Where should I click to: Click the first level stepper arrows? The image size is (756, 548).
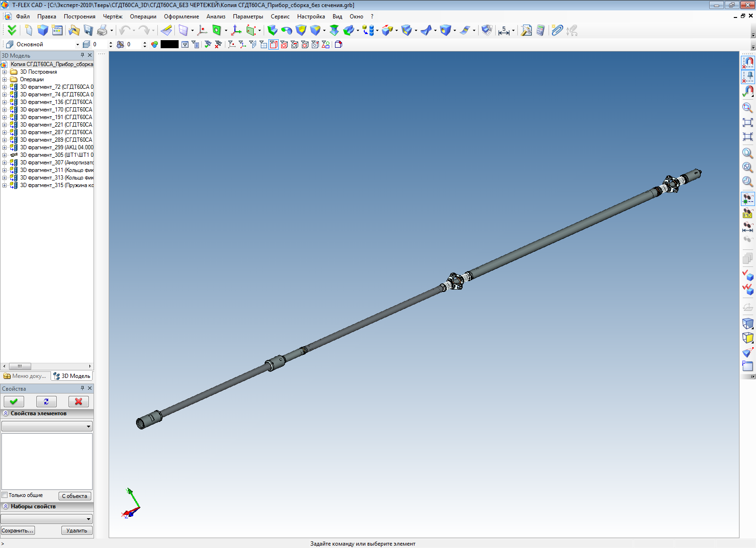(x=111, y=44)
